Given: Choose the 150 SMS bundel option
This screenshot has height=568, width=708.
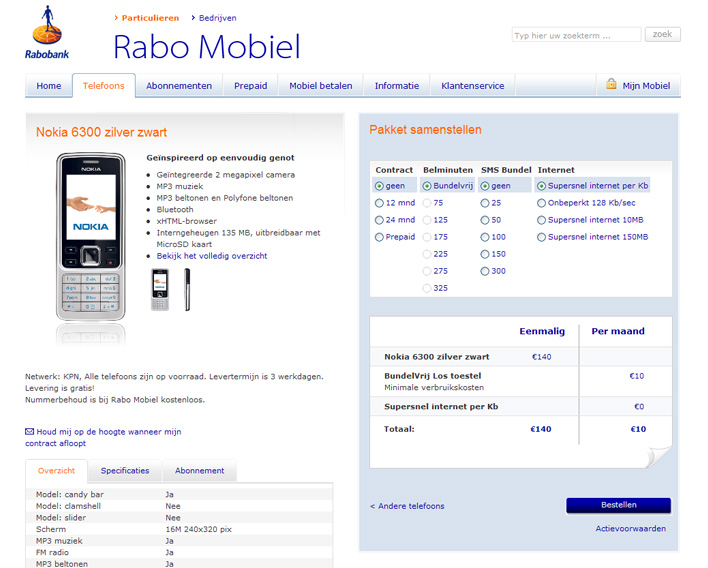Looking at the screenshot, I should pos(485,254).
